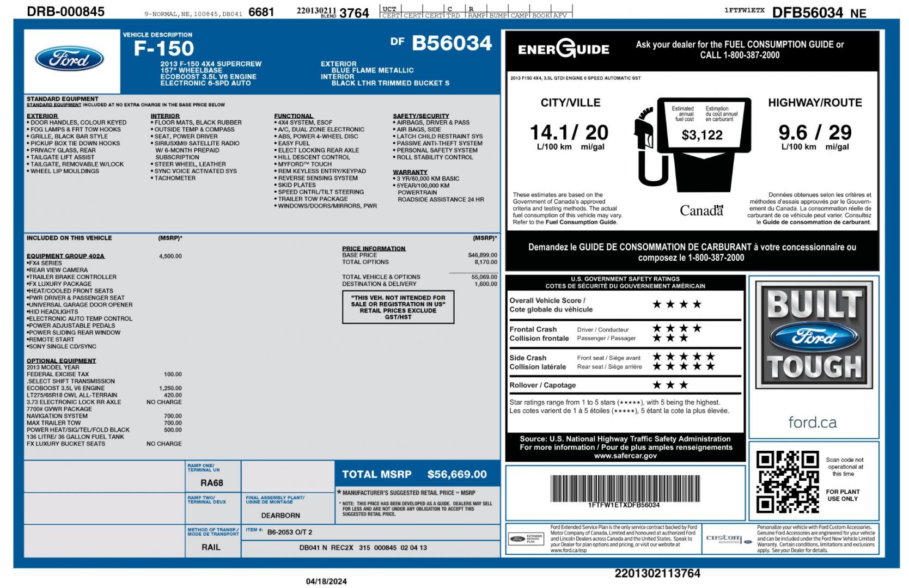Screen dimensions: 909x588
Task: Click the FUNCTIONAL column heading
Action: click(x=294, y=116)
